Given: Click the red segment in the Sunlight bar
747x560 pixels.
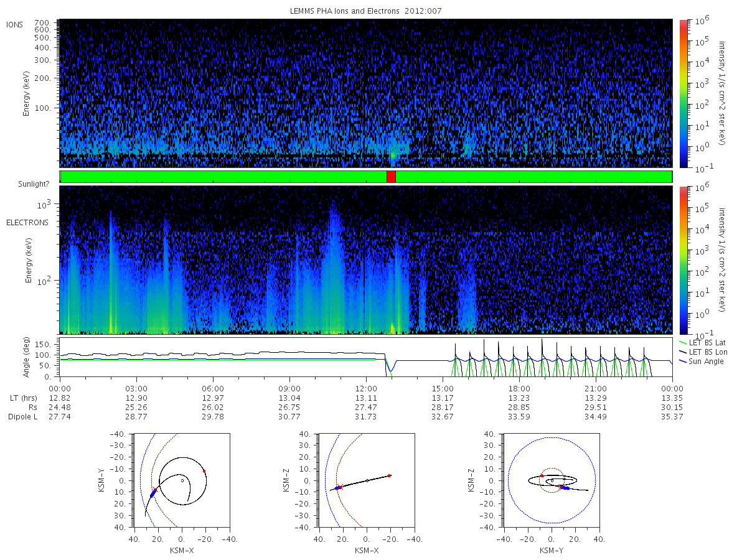Looking at the screenshot, I should (391, 177).
